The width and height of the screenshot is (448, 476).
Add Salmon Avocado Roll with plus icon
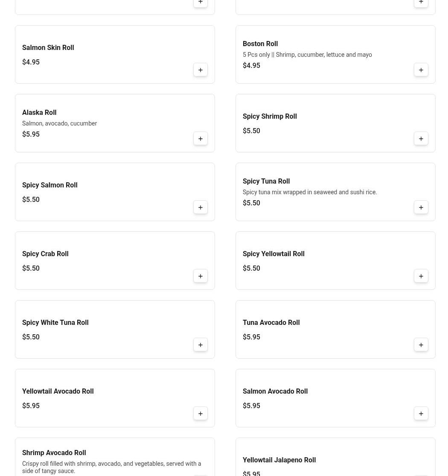point(421,414)
